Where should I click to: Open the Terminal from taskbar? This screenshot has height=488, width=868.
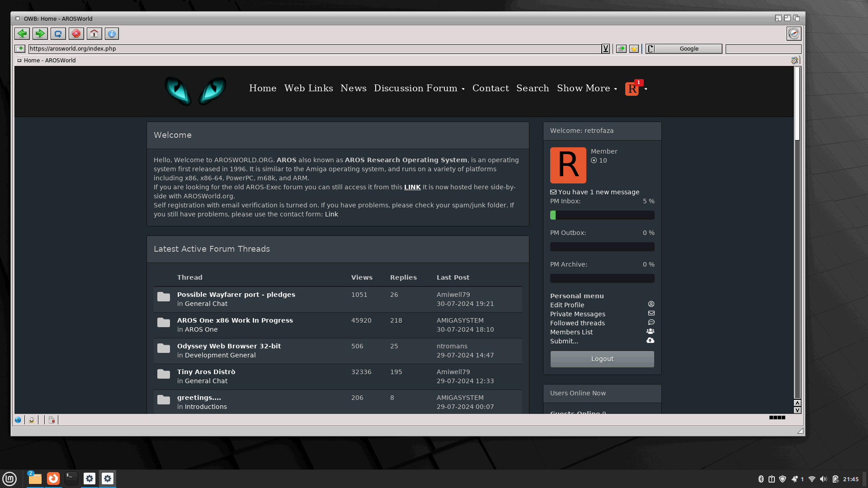tap(71, 479)
